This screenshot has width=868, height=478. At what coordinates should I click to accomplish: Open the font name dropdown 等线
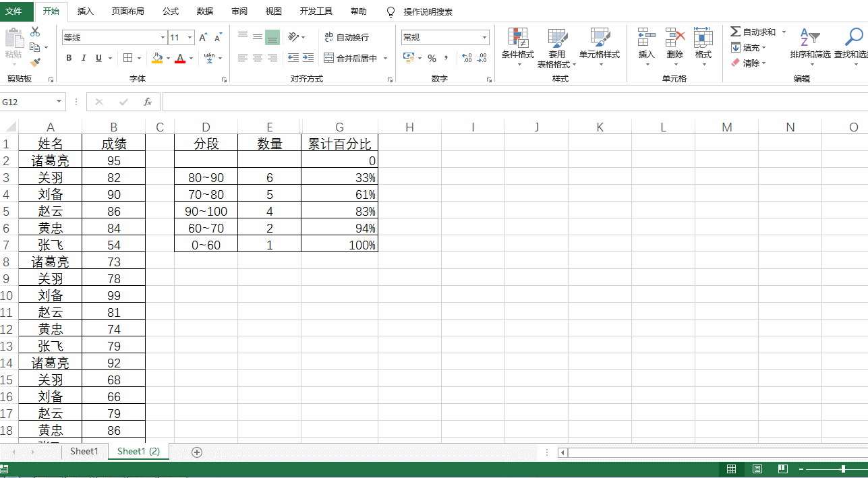(x=163, y=38)
